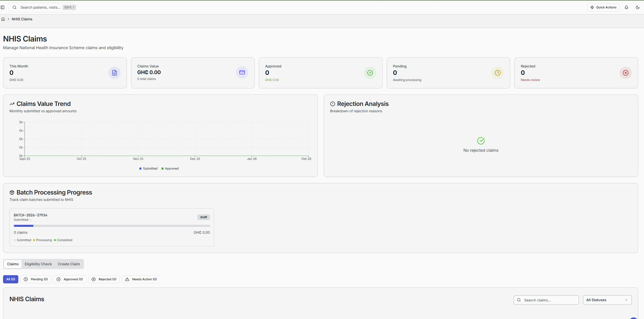Click the Claims Value Trend arrow icon
This screenshot has height=319, width=644.
coord(12,104)
